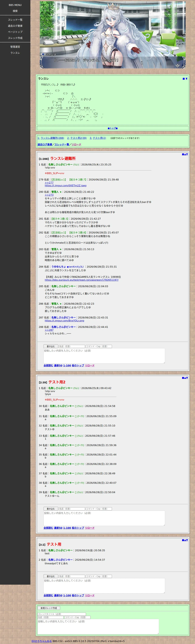This screenshot has height=644, width=195.
Task: Focus name field in テスト用2 form
Action: pyautogui.click(x=72, y=509)
